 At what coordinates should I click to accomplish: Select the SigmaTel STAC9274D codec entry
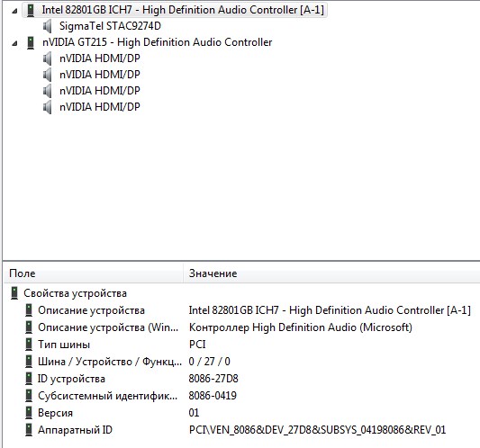click(110, 26)
